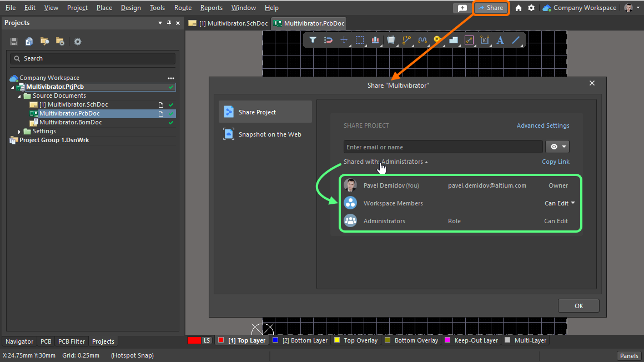
Task: Collapse the Shared with Administrators list
Action: point(426,162)
